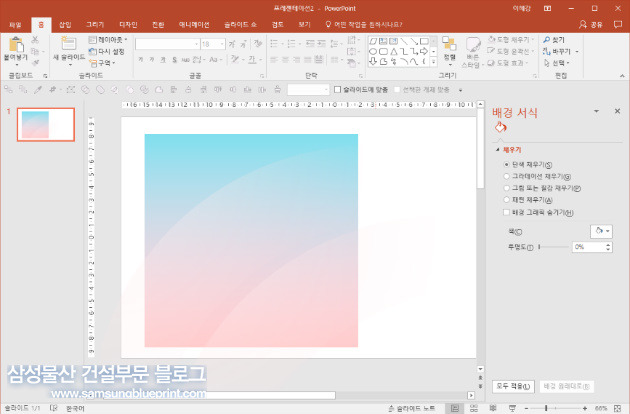Select the Oval shape in shapes gallery
The height and width of the screenshot is (414, 630).
pos(373,51)
